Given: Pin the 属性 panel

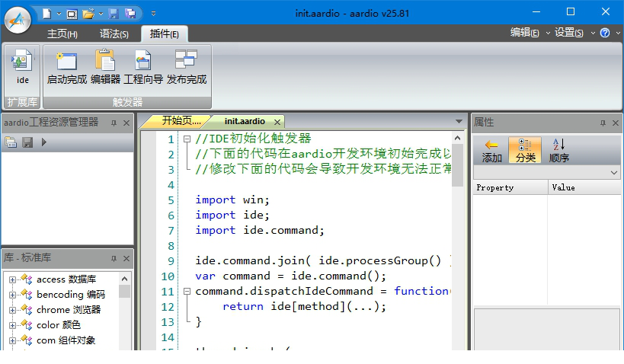Looking at the screenshot, I should point(603,123).
